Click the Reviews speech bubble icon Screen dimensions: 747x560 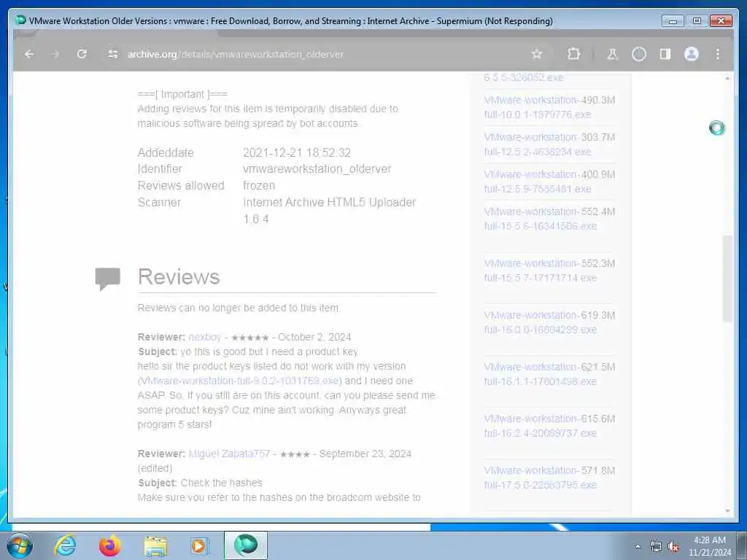click(x=108, y=279)
